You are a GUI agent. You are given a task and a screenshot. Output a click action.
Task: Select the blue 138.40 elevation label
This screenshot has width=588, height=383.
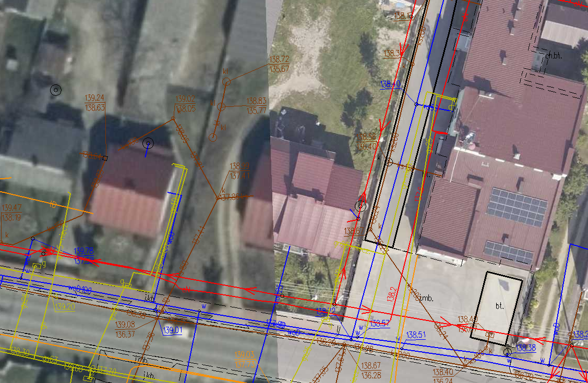(x=390, y=84)
